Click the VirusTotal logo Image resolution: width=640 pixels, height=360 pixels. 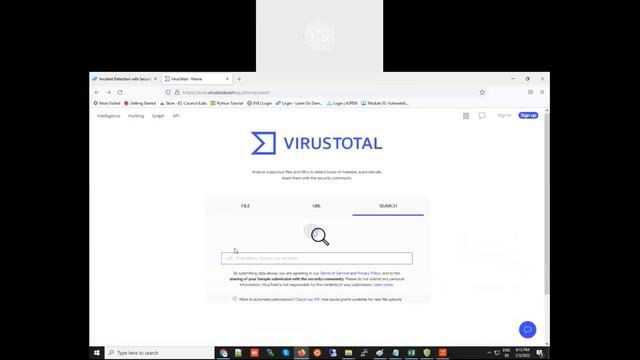click(x=317, y=143)
